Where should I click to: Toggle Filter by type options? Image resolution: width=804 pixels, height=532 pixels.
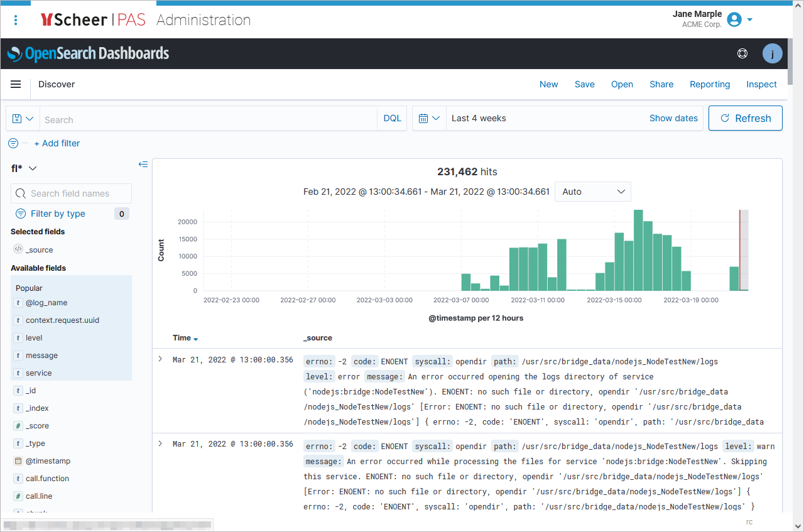[x=58, y=214]
